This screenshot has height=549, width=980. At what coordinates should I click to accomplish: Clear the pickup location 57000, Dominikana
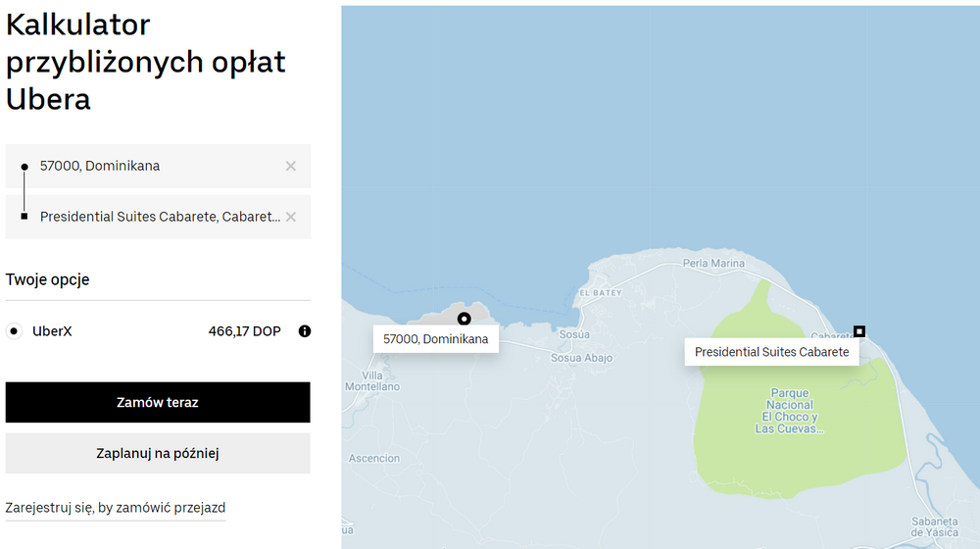click(x=290, y=166)
